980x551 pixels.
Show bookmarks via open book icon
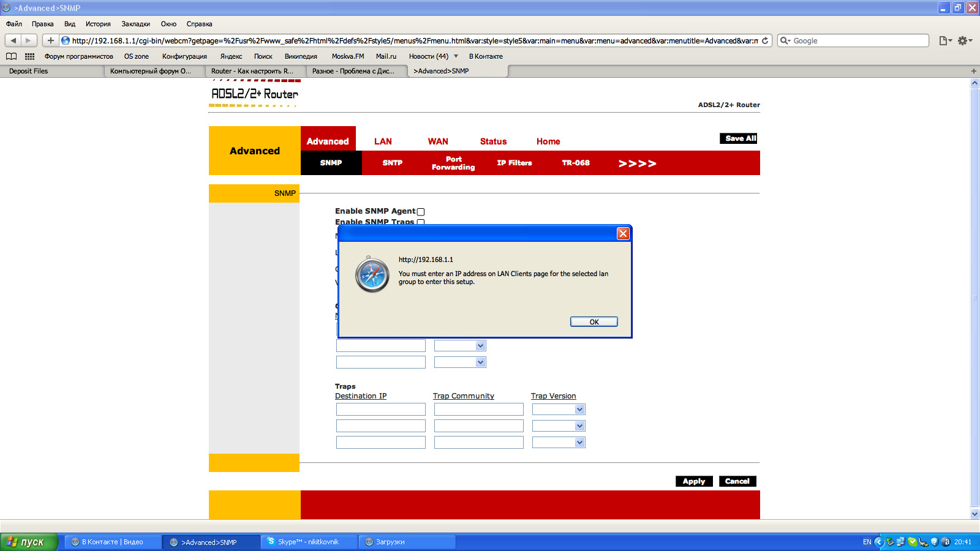11,56
